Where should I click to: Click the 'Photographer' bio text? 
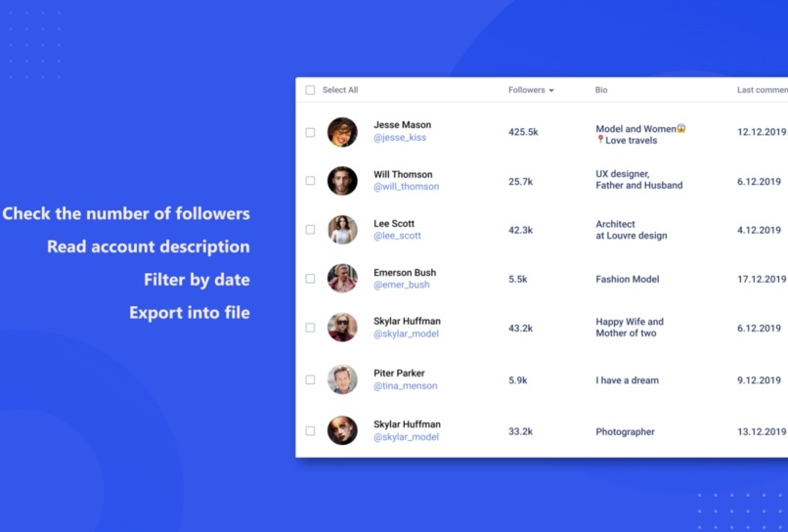(625, 432)
